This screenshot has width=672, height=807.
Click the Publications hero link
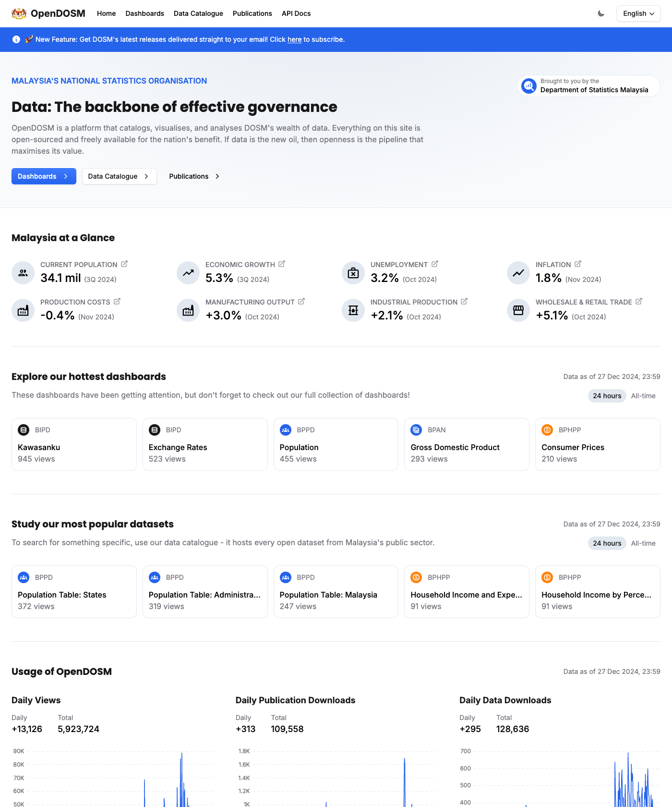[x=194, y=176]
